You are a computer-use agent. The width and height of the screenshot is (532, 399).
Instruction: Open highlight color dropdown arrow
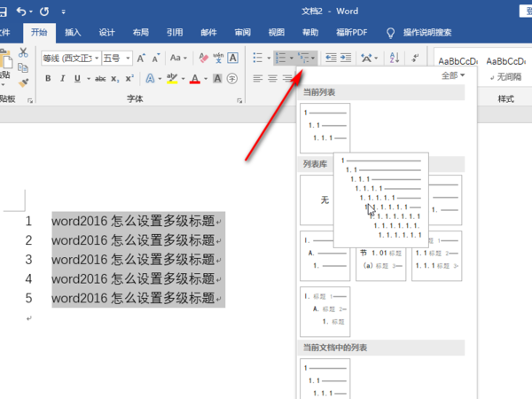click(x=184, y=79)
